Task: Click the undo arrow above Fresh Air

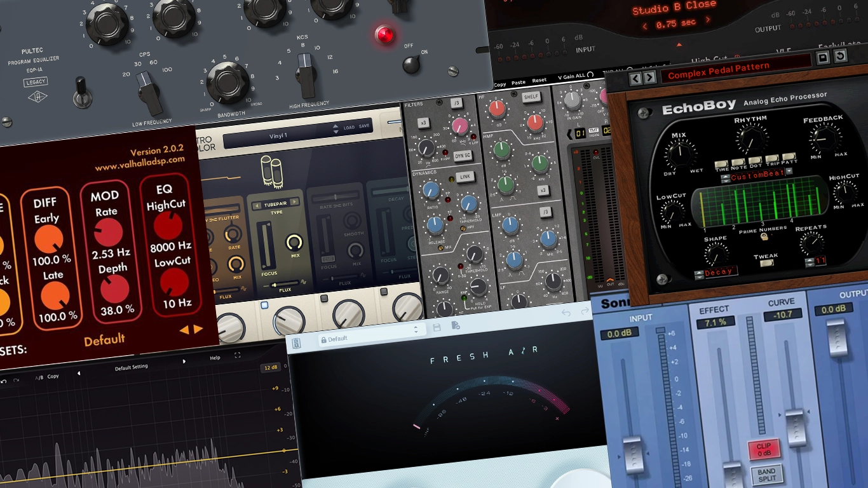Action: point(566,313)
